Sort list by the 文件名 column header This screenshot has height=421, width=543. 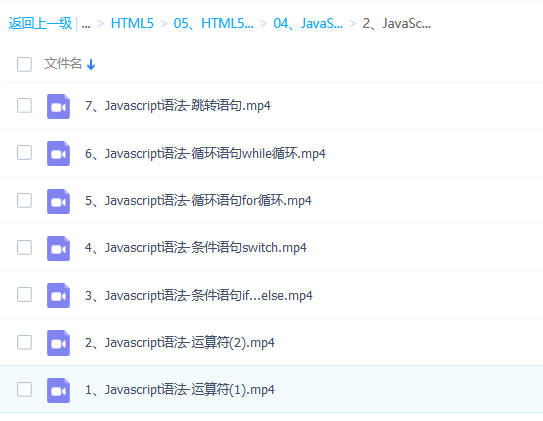pos(63,64)
